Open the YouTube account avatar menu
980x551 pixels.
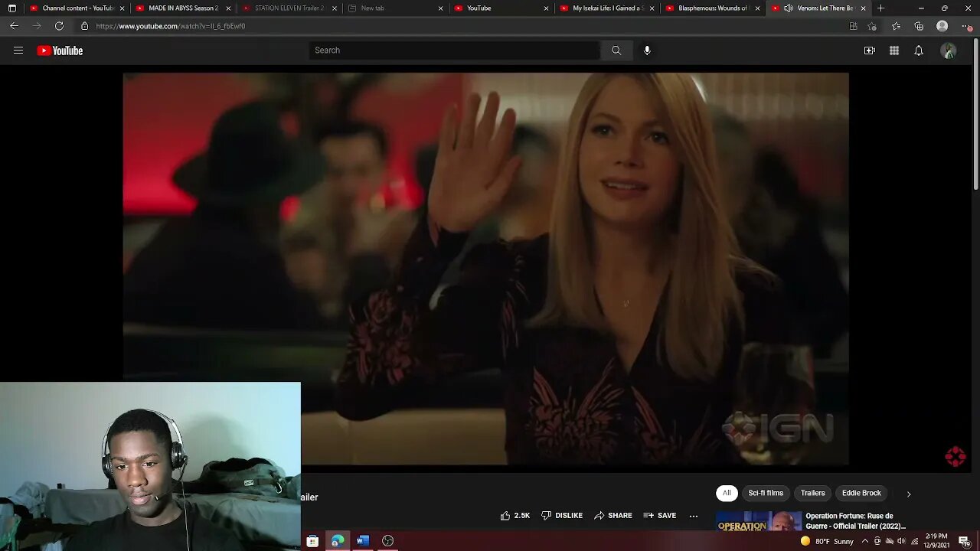949,51
